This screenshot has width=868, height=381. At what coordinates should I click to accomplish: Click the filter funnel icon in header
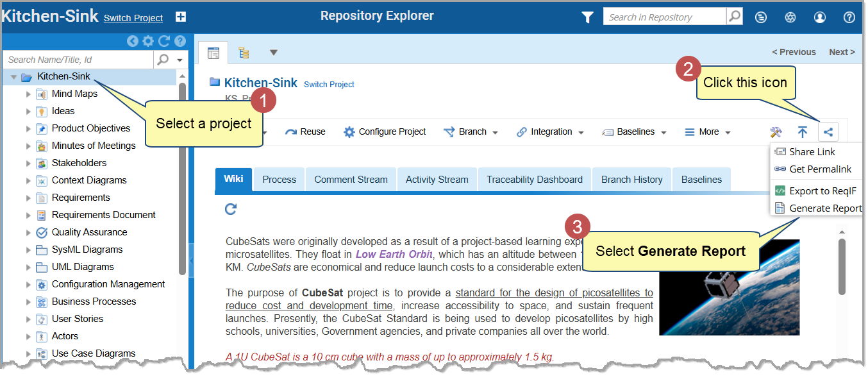coord(587,17)
